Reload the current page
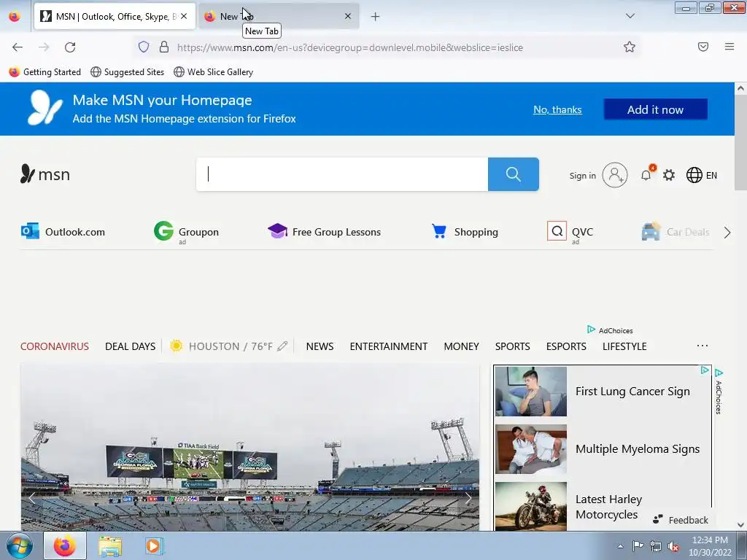The image size is (747, 560). [x=70, y=47]
